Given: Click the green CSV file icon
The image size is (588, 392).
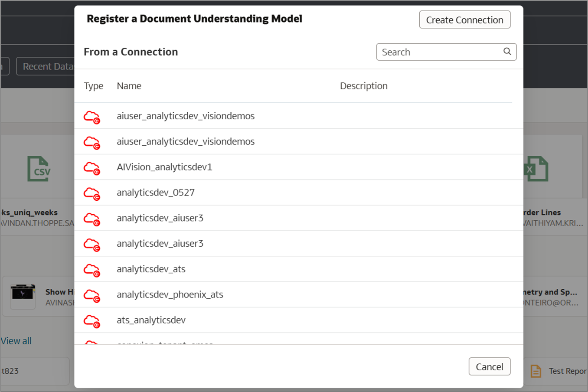Looking at the screenshot, I should click(39, 169).
